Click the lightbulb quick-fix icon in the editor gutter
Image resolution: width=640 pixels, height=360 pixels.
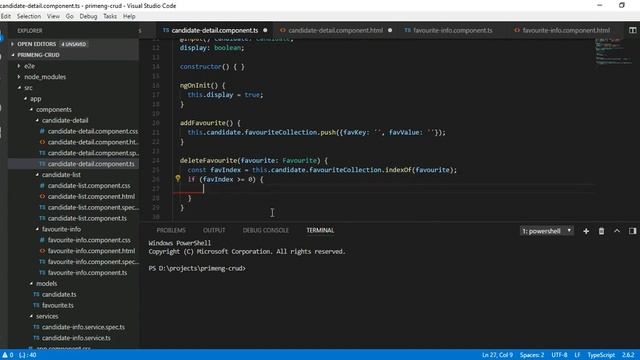178,178
